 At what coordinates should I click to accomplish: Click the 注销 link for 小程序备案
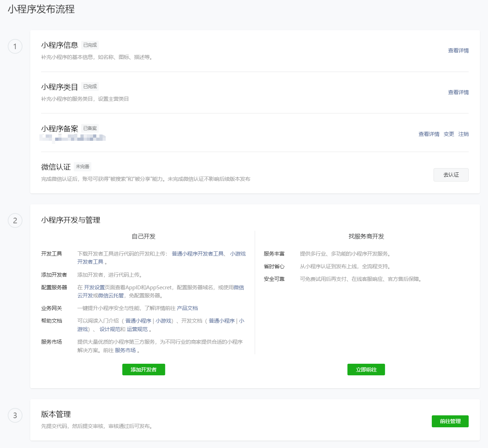(x=463, y=134)
